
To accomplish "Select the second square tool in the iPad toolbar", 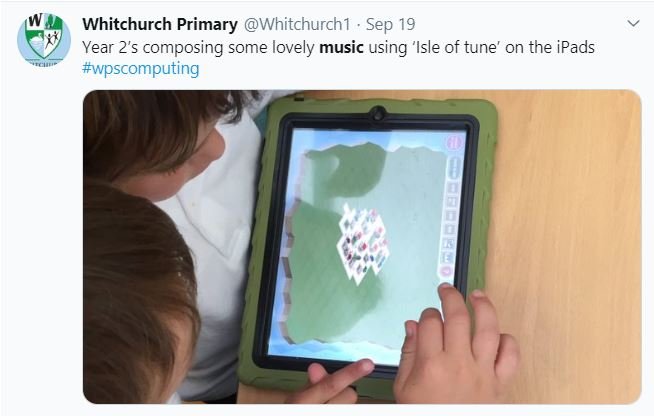I will [x=451, y=202].
